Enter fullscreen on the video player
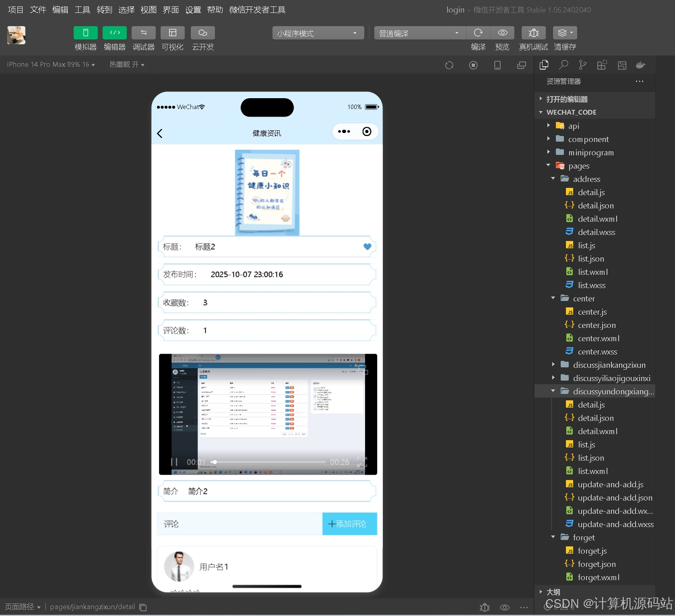Screen dimensions: 675x616 point(362,462)
